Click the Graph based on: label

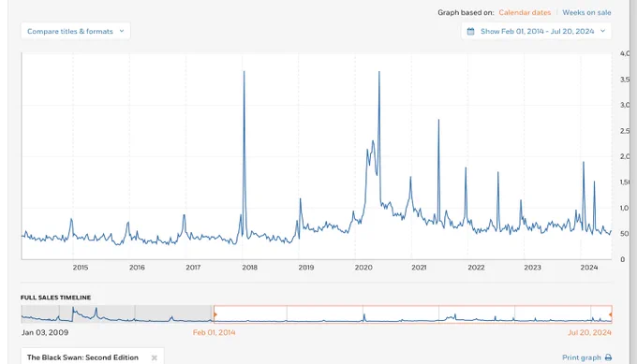[x=466, y=12]
